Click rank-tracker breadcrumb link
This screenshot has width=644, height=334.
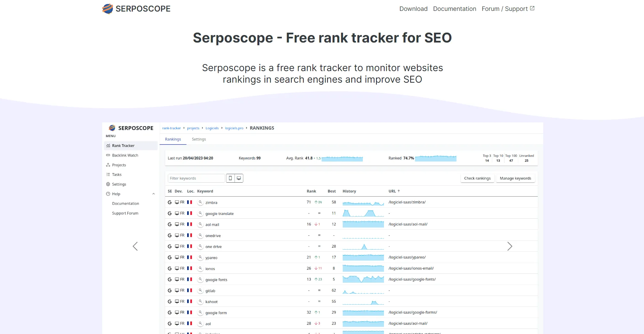click(172, 128)
